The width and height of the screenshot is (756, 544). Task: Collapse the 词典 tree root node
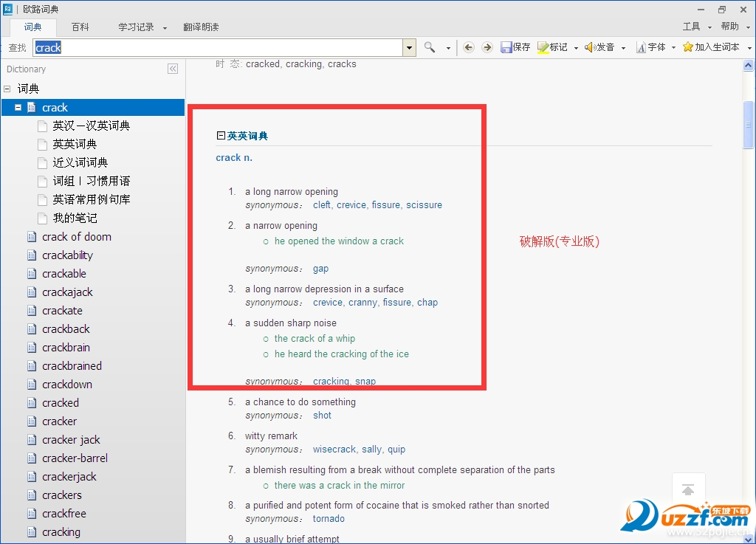pyautogui.click(x=7, y=89)
